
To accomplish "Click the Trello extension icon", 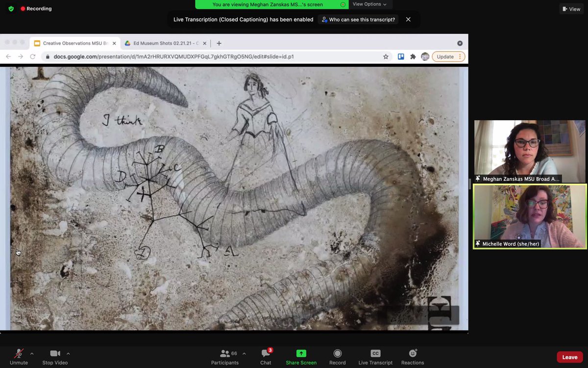I will pos(401,56).
